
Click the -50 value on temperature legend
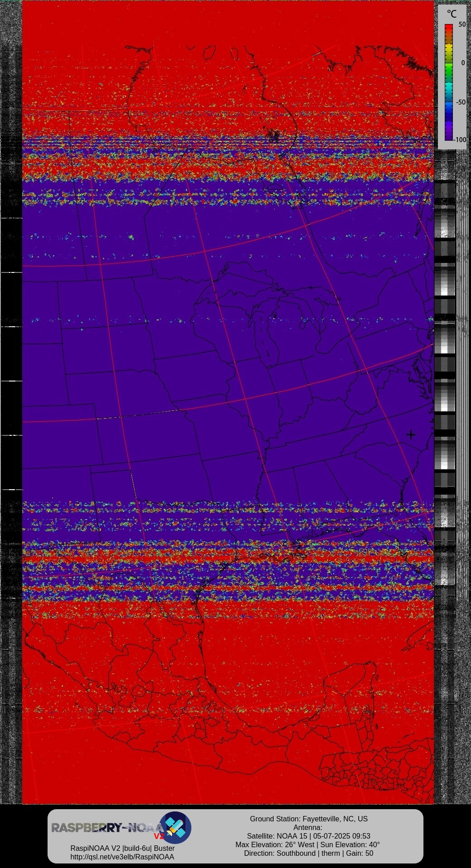point(461,102)
